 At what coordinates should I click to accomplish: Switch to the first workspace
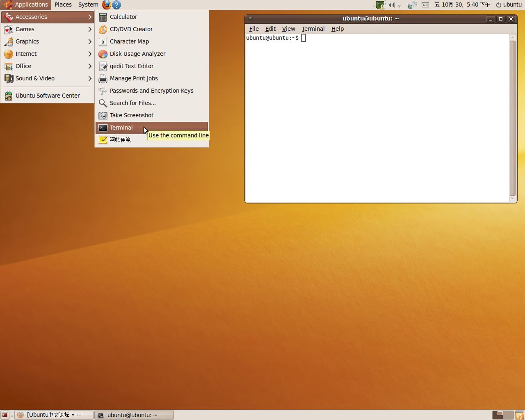coord(498,415)
